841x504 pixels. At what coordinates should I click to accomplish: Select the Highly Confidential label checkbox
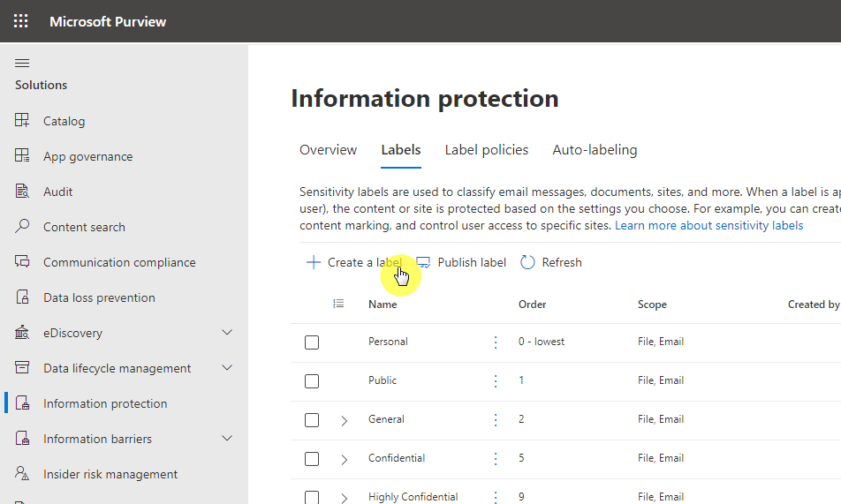point(312,497)
